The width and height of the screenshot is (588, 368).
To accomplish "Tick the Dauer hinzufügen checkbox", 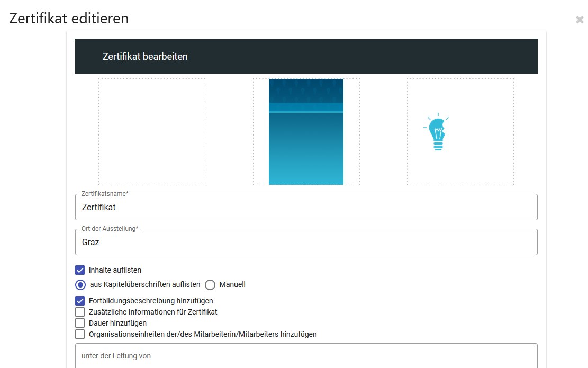I will pyautogui.click(x=80, y=323).
